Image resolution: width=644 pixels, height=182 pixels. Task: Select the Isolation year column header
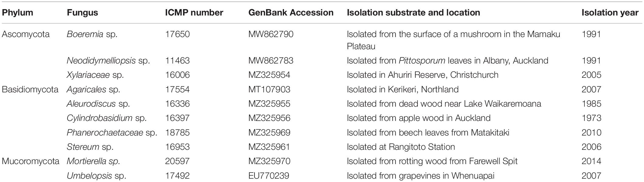(x=610, y=13)
